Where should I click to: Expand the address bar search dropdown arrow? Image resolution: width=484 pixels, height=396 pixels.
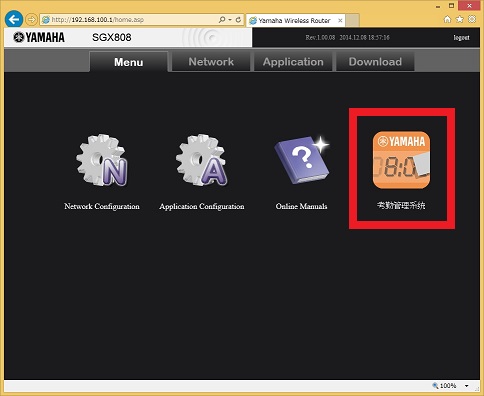click(x=230, y=20)
